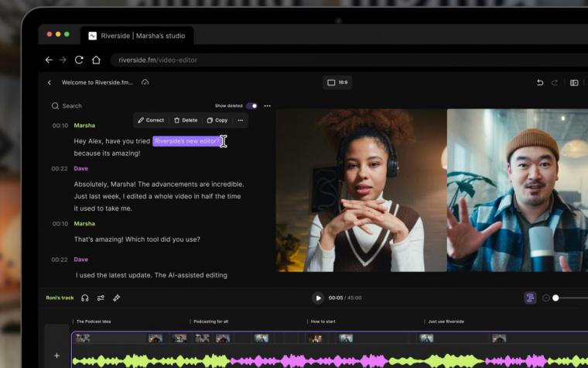Click the headphones icon on Roni's track

85,297
